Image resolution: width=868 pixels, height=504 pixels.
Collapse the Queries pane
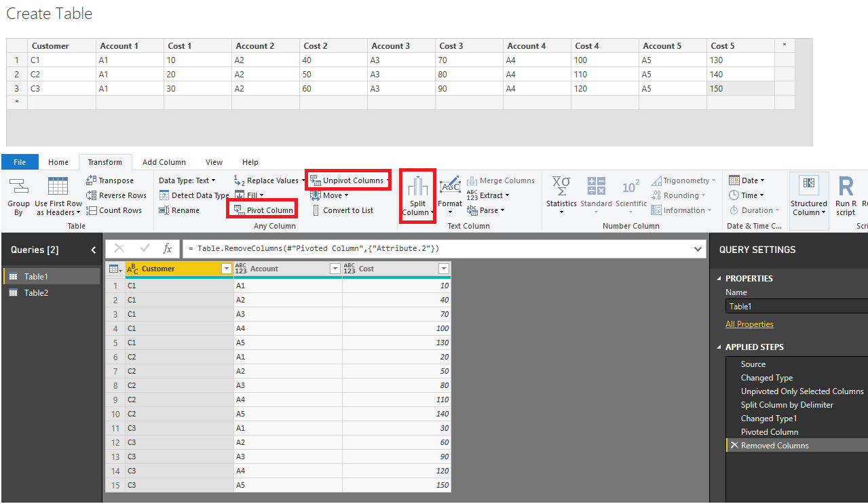click(94, 250)
